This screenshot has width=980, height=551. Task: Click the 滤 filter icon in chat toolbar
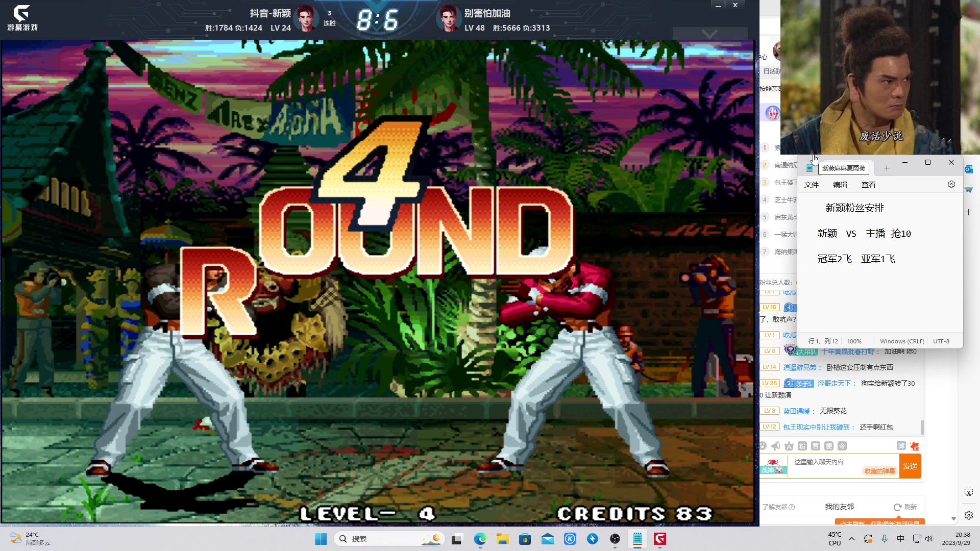coord(901,445)
